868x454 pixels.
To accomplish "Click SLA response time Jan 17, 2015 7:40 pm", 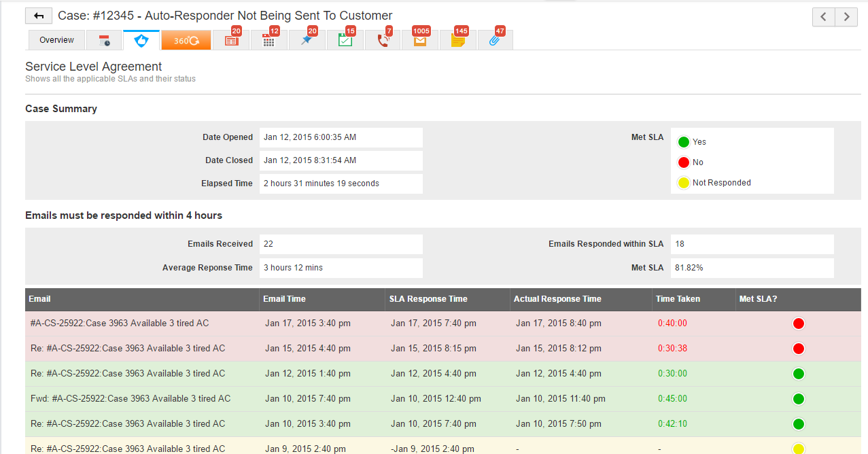I will coord(434,324).
